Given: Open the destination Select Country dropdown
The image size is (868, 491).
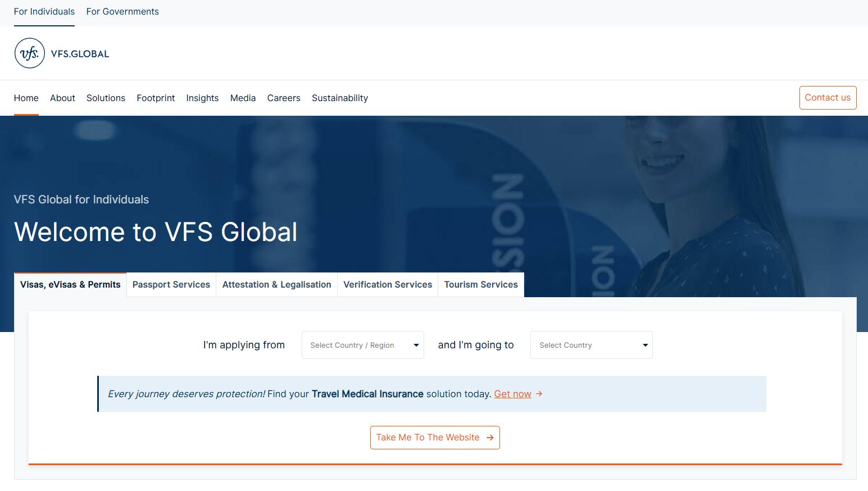Looking at the screenshot, I should [592, 345].
